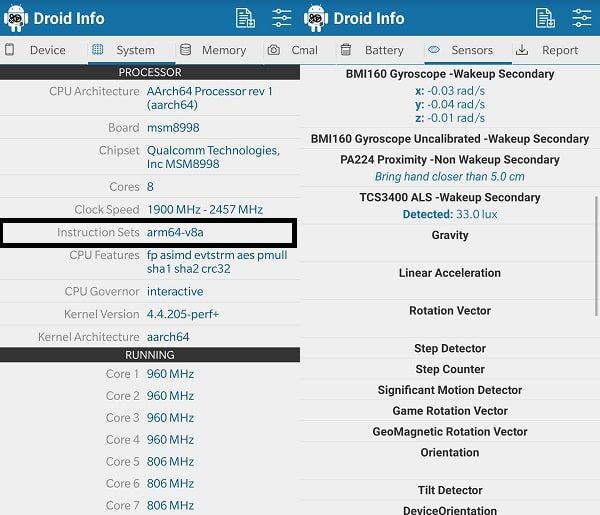
Task: Open the report document icon in left header
Action: tap(245, 18)
